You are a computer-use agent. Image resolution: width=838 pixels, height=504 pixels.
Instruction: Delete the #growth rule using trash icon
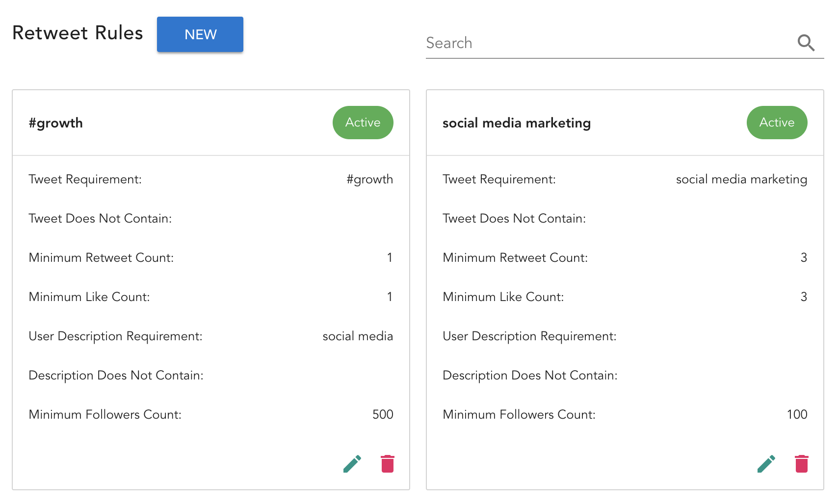(388, 463)
